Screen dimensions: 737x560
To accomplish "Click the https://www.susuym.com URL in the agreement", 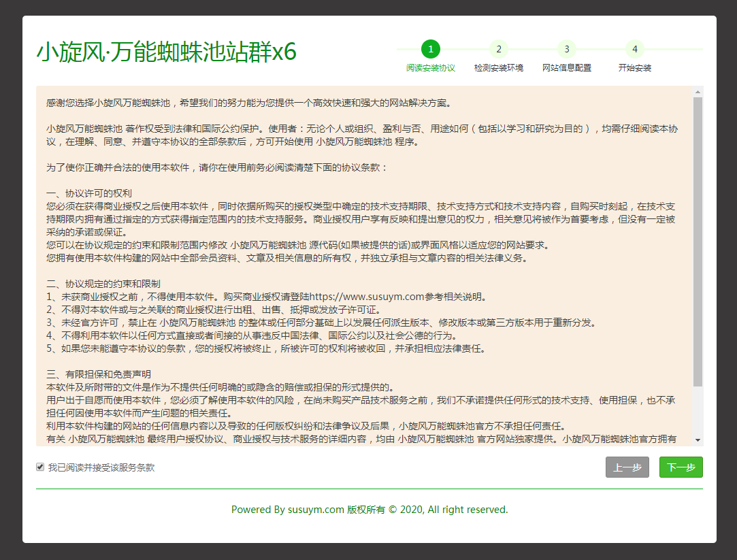I will click(x=367, y=297).
